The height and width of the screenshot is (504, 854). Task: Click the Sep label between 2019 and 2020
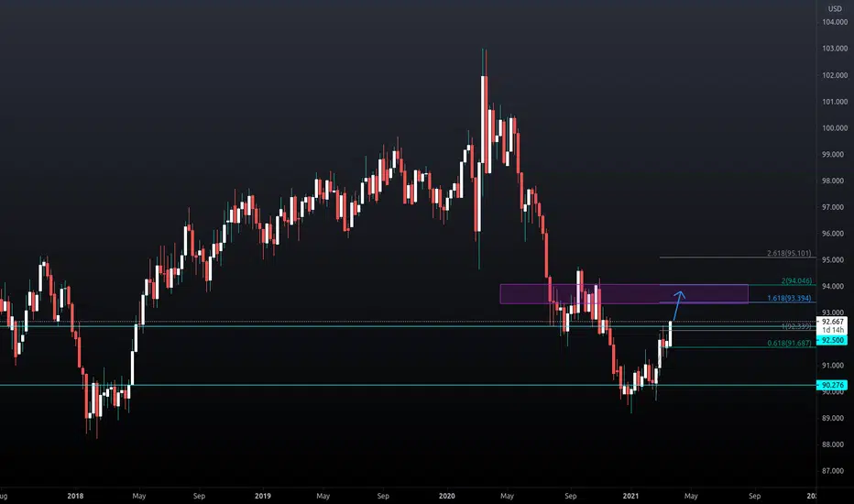pos(383,496)
